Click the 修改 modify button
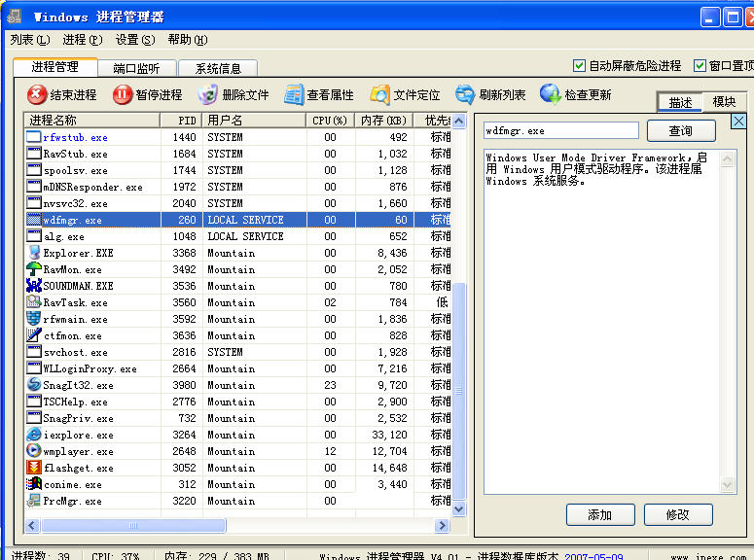 pos(678,515)
